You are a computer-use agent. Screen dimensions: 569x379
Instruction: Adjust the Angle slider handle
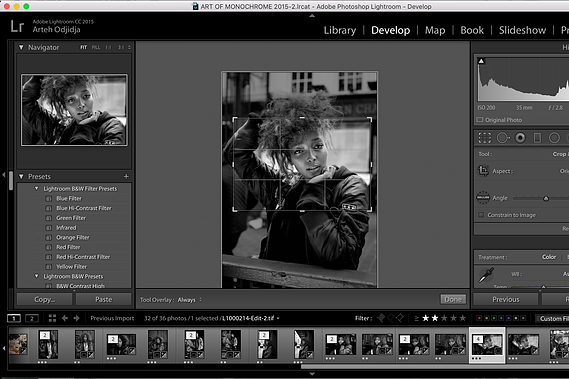546,198
